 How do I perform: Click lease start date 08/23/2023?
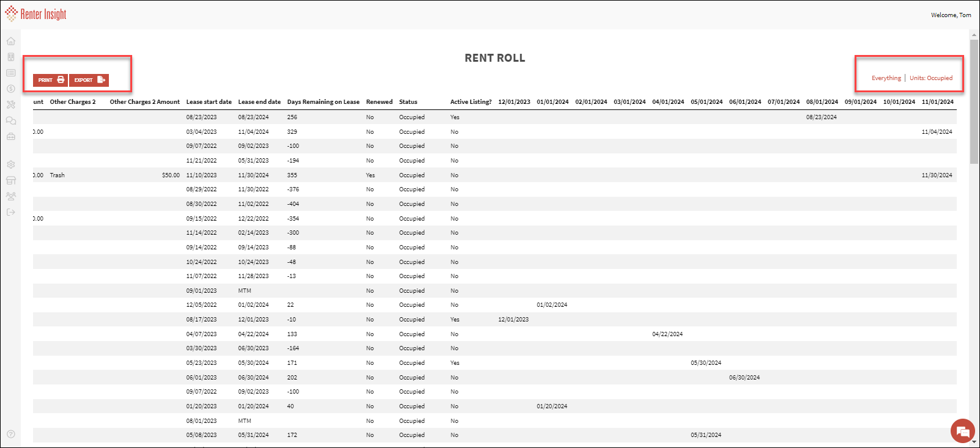pos(201,117)
